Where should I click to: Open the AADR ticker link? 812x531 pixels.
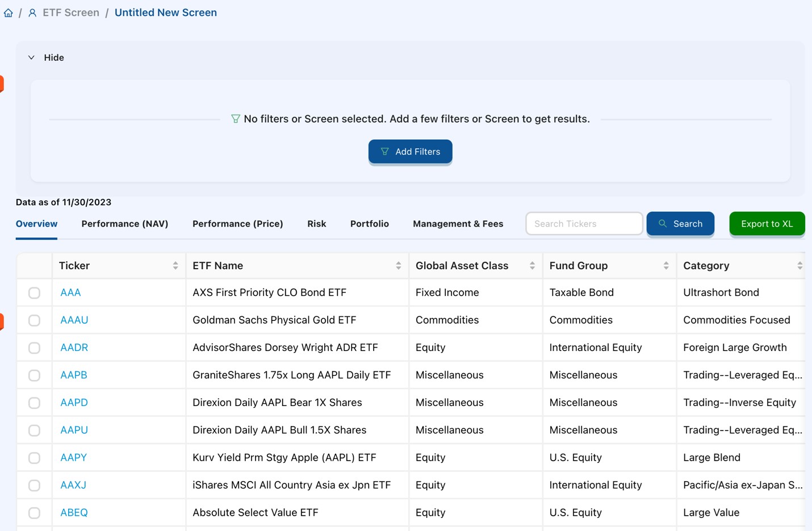click(74, 348)
